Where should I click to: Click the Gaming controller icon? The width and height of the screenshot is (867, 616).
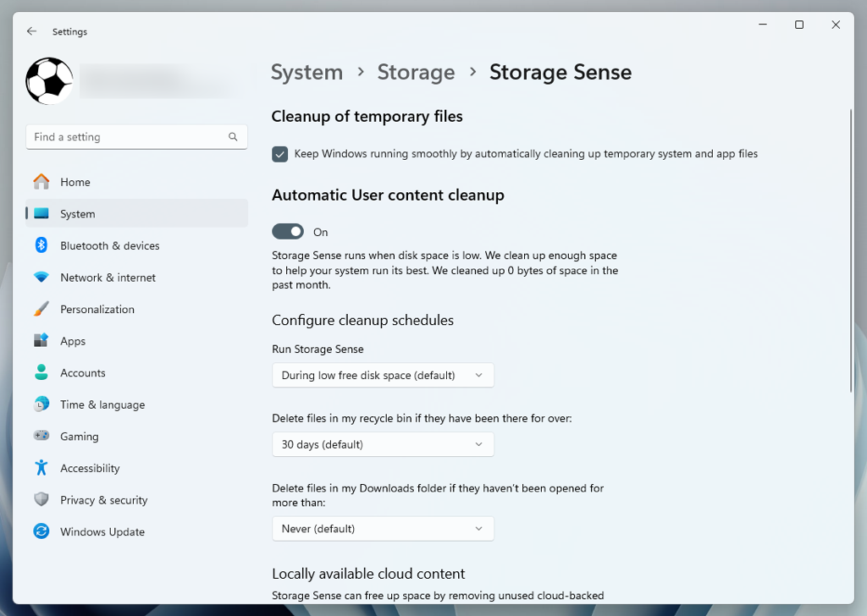(41, 436)
